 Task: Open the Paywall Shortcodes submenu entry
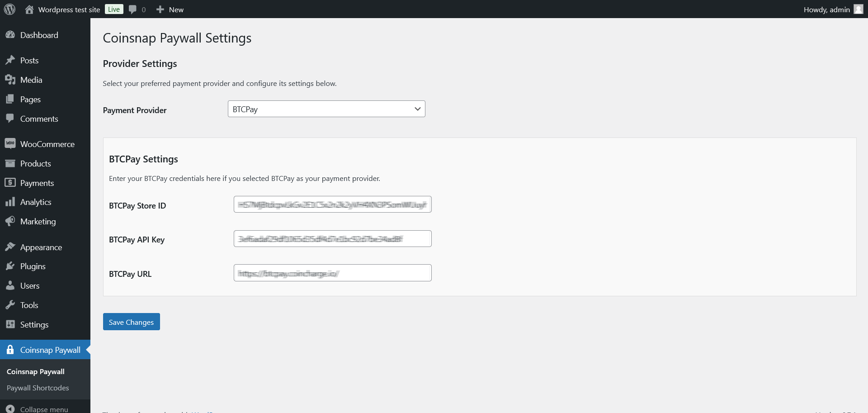click(x=38, y=388)
